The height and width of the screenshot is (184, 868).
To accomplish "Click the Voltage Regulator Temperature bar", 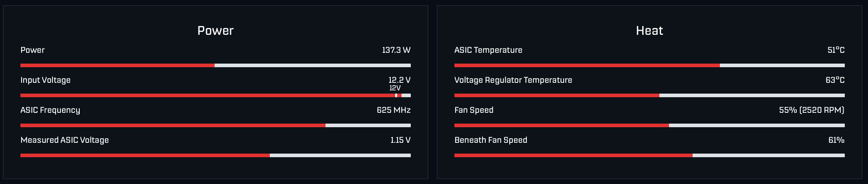I will (649, 96).
